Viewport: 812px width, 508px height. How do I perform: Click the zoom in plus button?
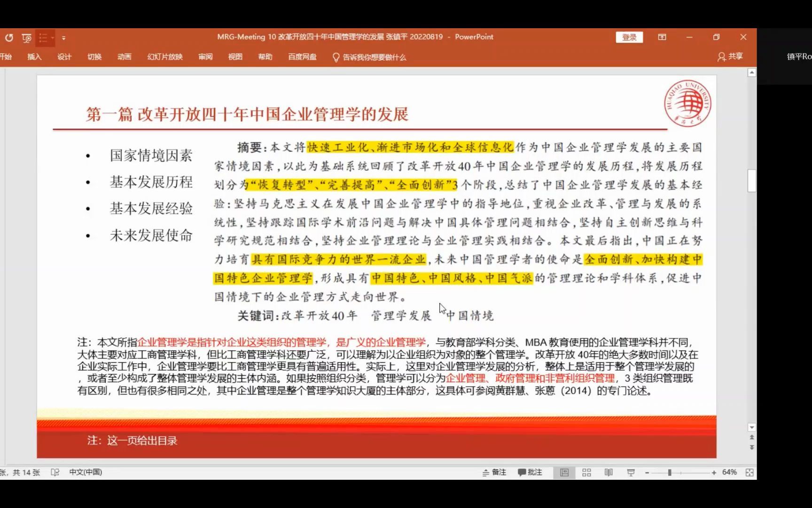point(714,473)
